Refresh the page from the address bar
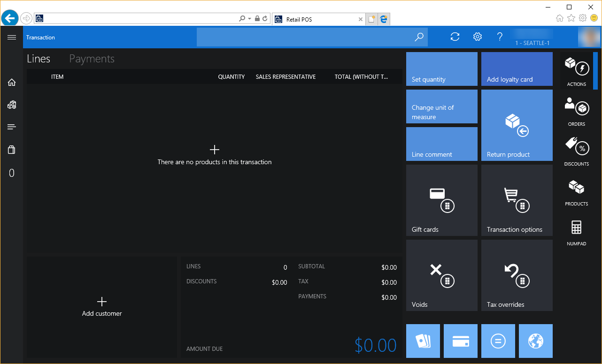 tap(265, 19)
